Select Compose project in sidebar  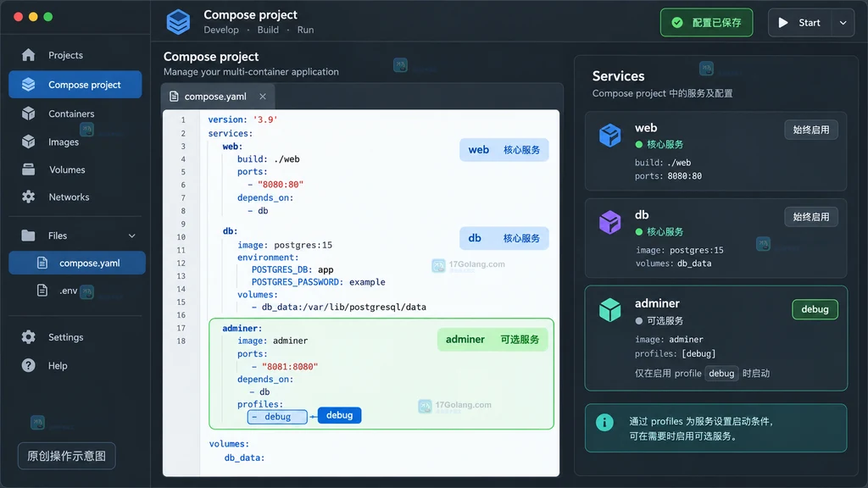tap(75, 85)
